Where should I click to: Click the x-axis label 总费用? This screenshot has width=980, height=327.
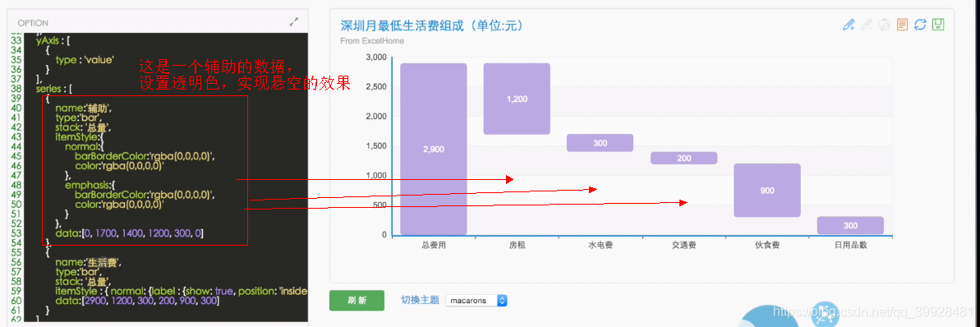434,245
